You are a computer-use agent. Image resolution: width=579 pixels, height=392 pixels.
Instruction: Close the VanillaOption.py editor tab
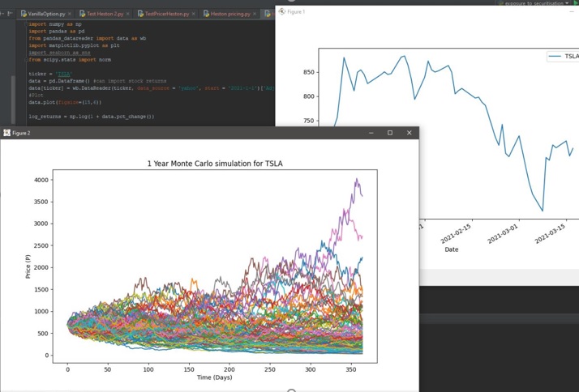(x=71, y=15)
